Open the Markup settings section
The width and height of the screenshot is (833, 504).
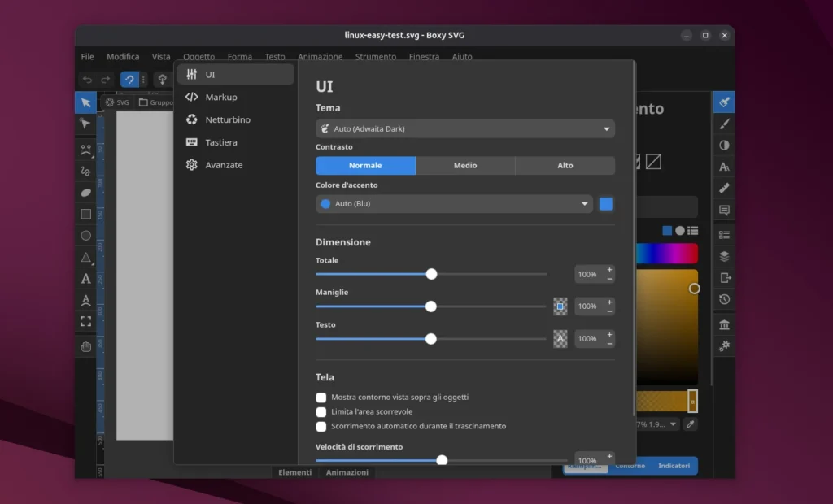point(220,97)
